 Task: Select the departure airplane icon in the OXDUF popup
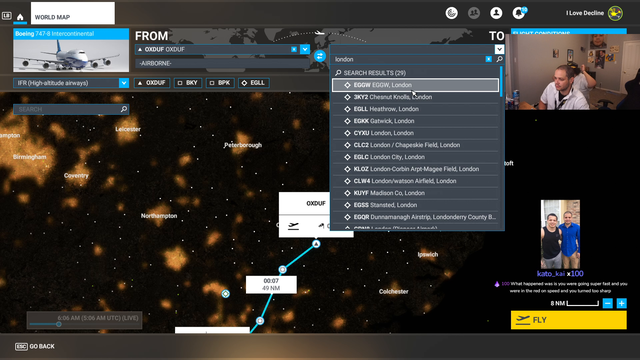coord(293,226)
